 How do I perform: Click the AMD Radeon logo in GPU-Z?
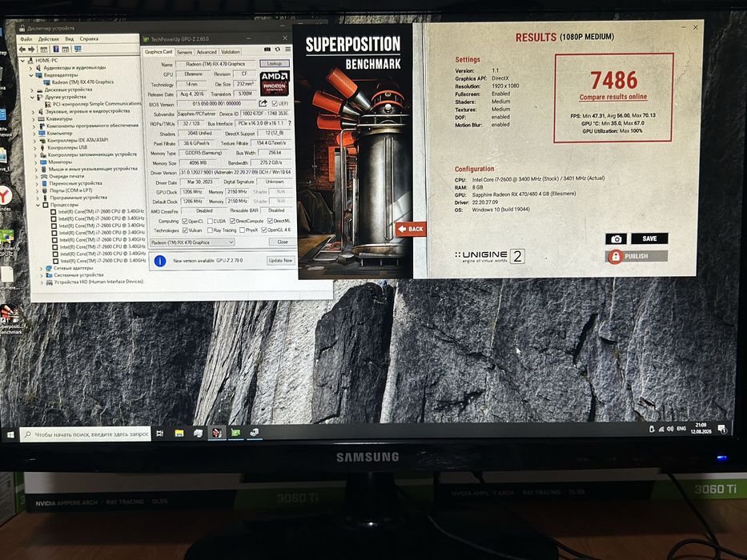point(275,83)
